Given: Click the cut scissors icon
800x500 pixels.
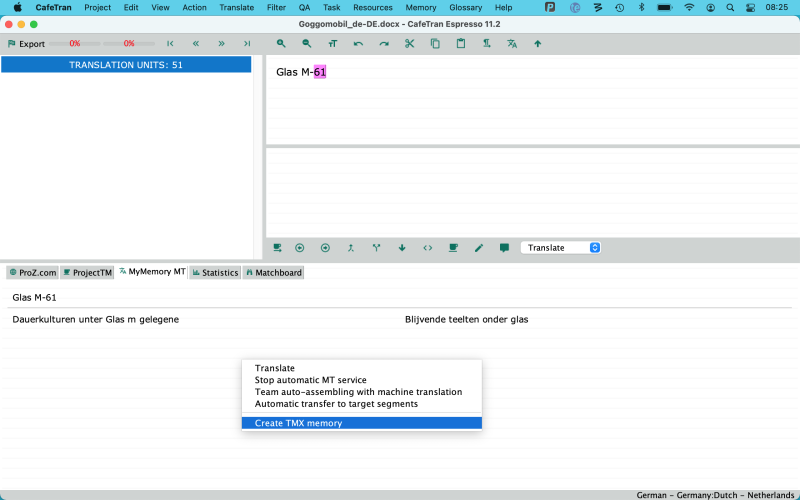Looking at the screenshot, I should (x=409, y=44).
